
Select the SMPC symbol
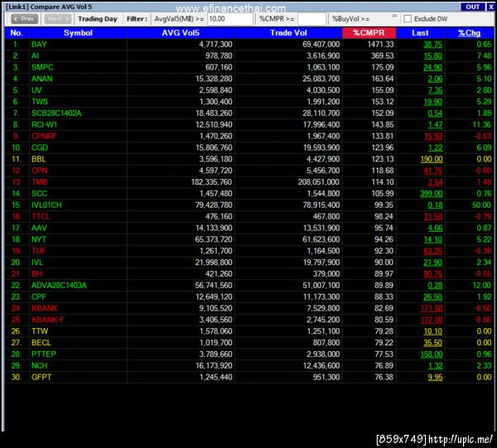pyautogui.click(x=42, y=67)
